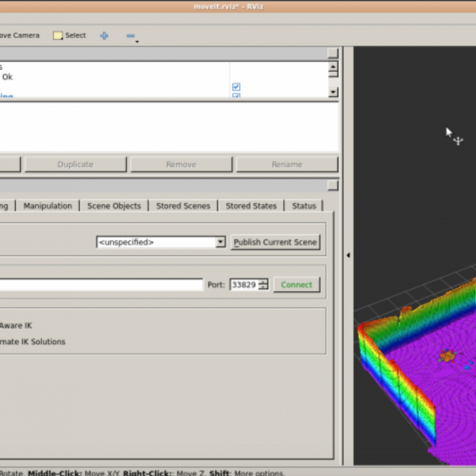Select the Move Camera tool

click(x=20, y=36)
